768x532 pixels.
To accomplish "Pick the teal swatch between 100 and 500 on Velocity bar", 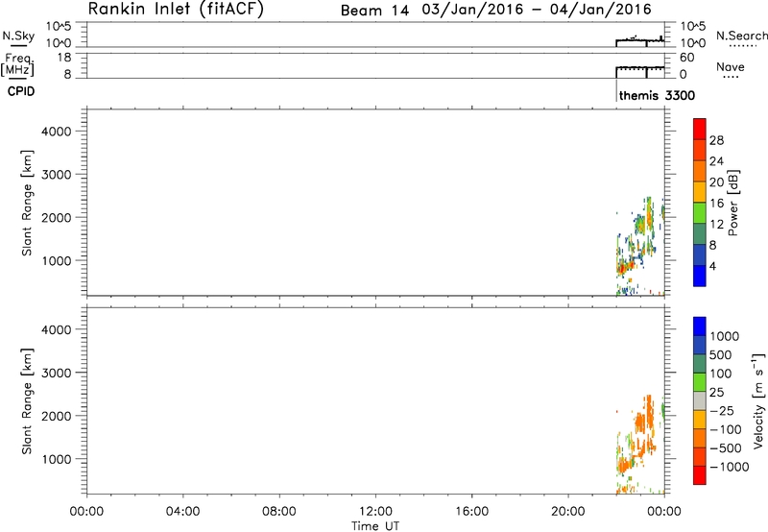I will pyautogui.click(x=700, y=364).
